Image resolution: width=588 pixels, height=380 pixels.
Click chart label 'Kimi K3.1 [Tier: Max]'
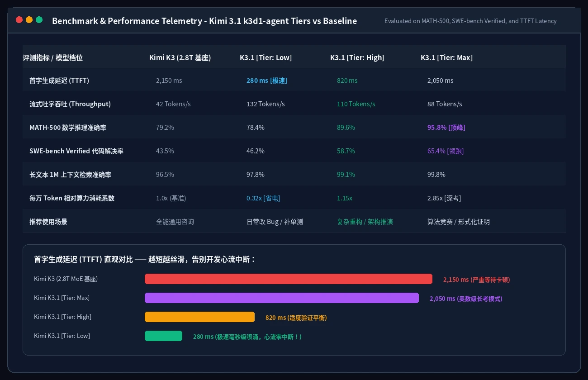tap(62, 298)
